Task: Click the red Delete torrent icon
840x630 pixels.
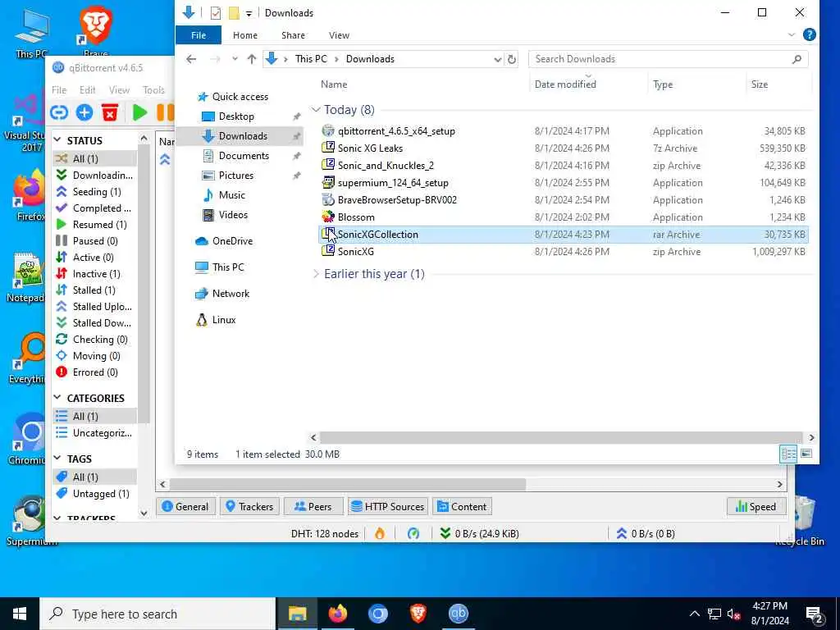Action: click(x=110, y=112)
